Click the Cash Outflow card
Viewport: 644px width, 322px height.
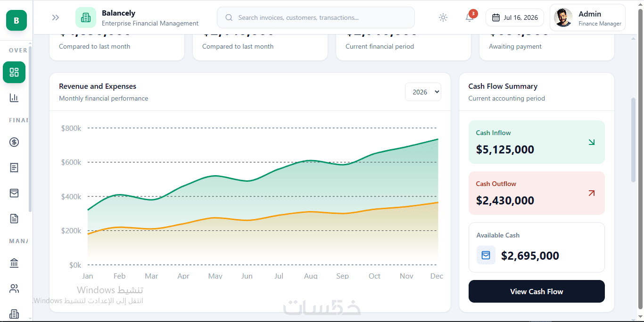click(537, 193)
